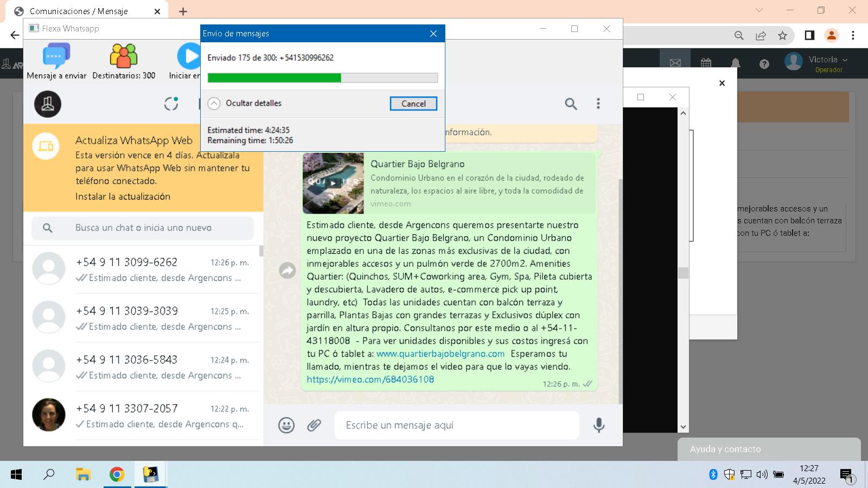This screenshot has width=868, height=488.
Task: Click the WhatsApp profile avatar icon
Action: coord(48,104)
